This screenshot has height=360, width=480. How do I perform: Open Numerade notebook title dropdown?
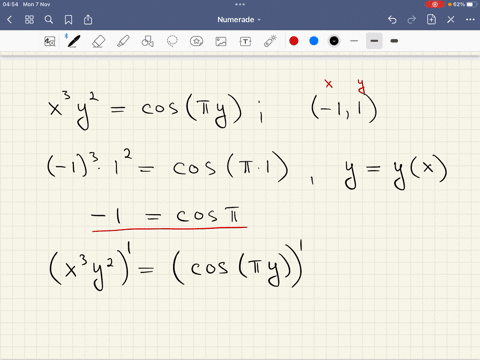click(239, 20)
